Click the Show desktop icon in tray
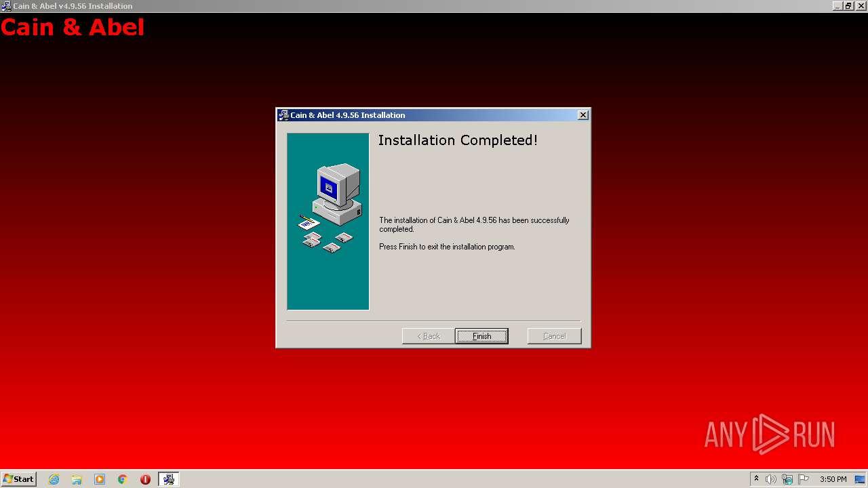Viewport: 868px width, 488px height. click(x=860, y=479)
